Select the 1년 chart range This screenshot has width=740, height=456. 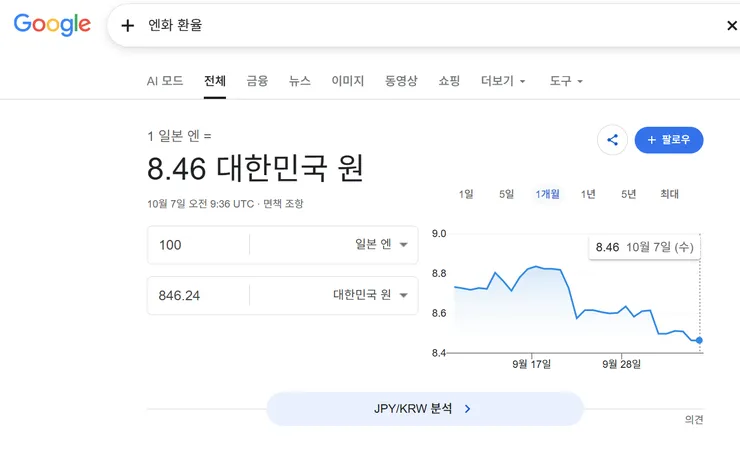588,194
